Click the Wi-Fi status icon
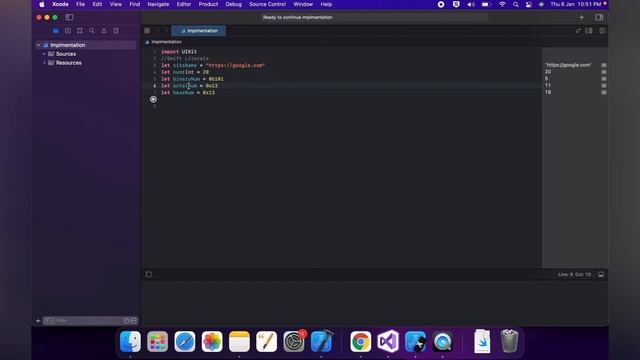Screen dimensions: 640x360 pyautogui.click(x=502, y=4)
